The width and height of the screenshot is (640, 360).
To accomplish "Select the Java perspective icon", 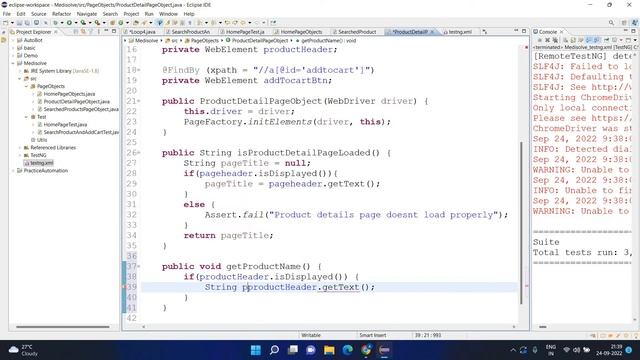I will [x=634, y=23].
